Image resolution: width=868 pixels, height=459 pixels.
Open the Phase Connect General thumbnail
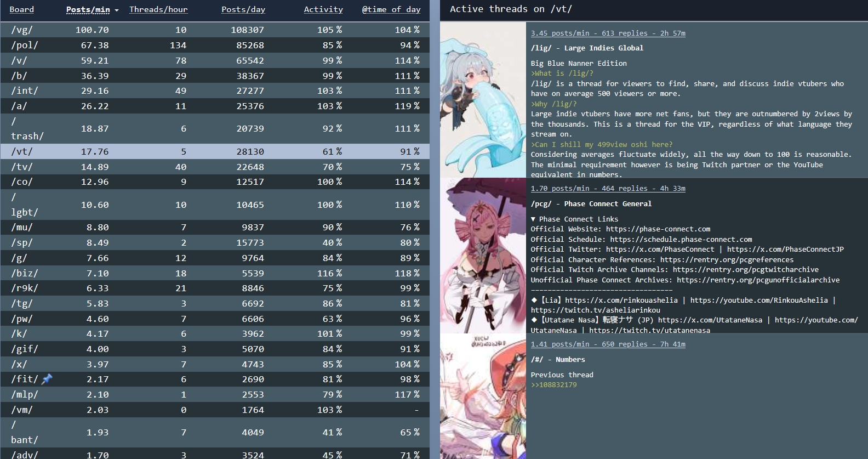(483, 256)
